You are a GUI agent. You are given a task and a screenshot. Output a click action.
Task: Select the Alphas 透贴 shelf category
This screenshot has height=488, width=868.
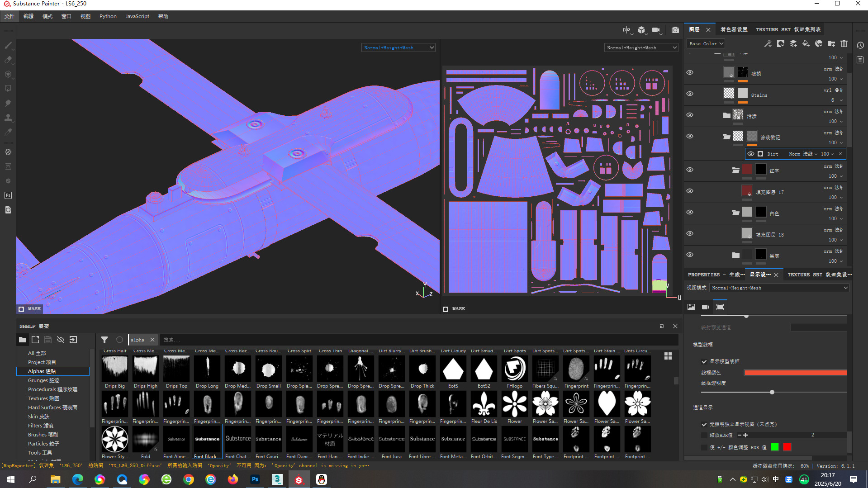coord(53,371)
